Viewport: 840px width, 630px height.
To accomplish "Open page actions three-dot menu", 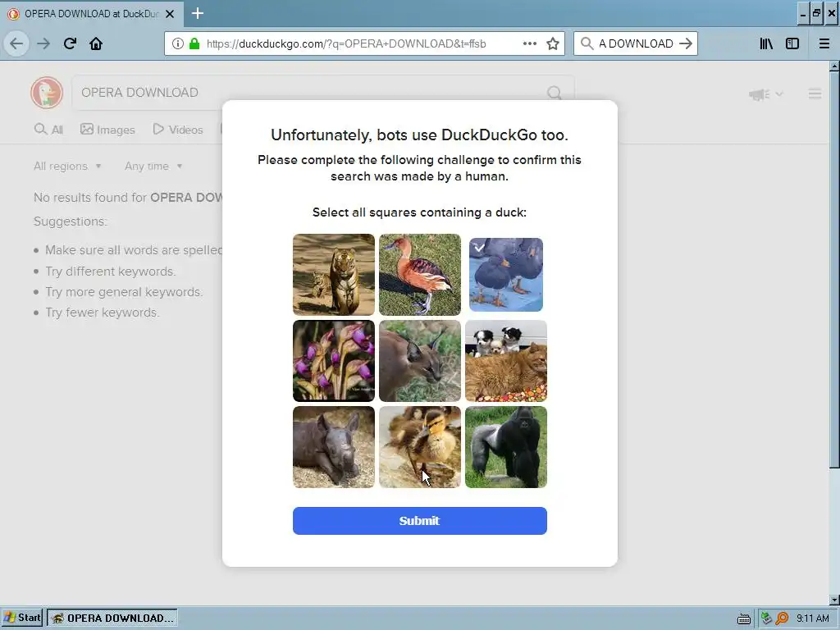I will click(529, 43).
